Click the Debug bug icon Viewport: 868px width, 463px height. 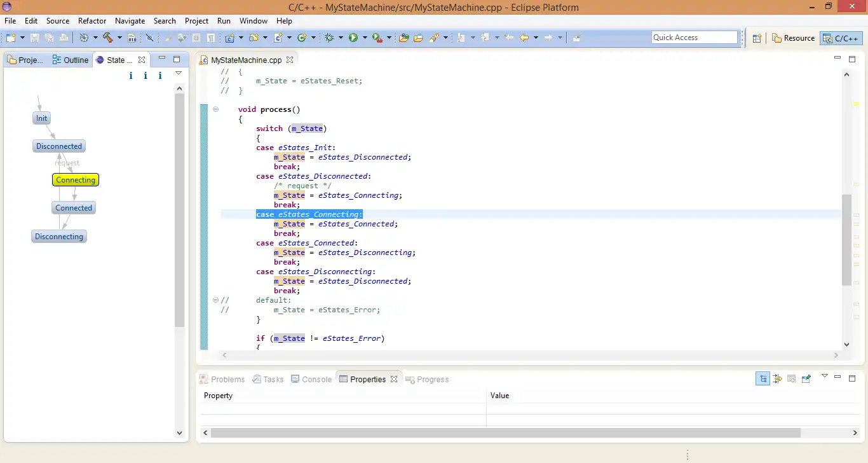(329, 38)
